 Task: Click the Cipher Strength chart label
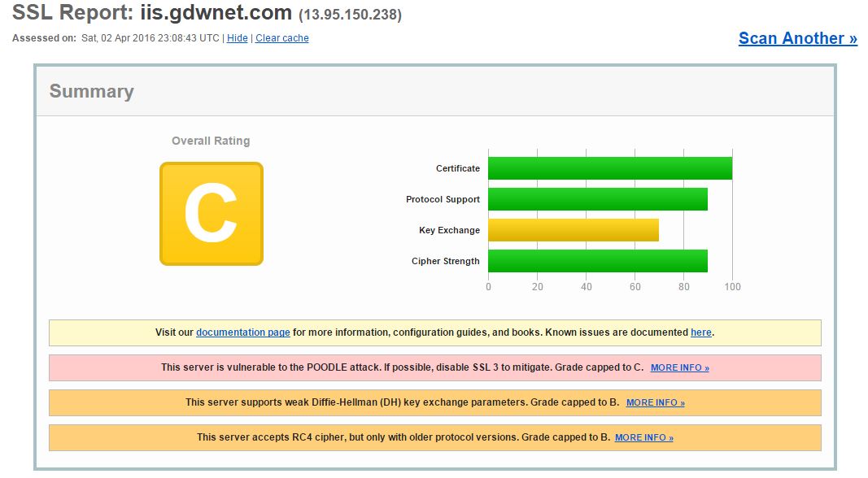pos(446,261)
